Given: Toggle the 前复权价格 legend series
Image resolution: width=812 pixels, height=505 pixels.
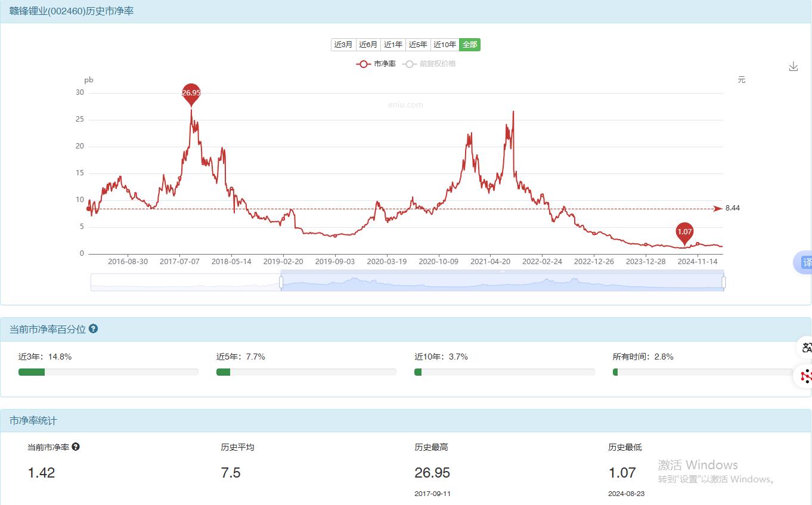Looking at the screenshot, I should (429, 64).
